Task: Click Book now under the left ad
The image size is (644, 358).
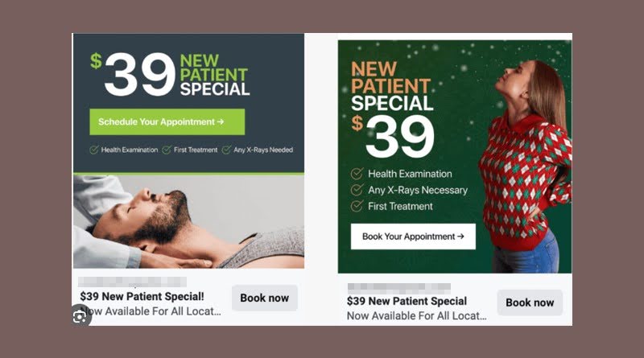Action: point(265,298)
